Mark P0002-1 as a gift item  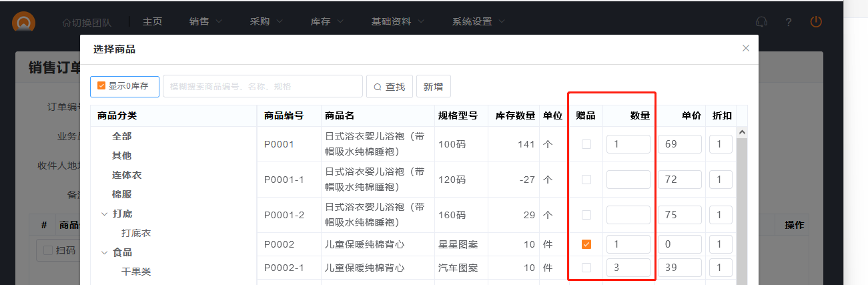(586, 268)
